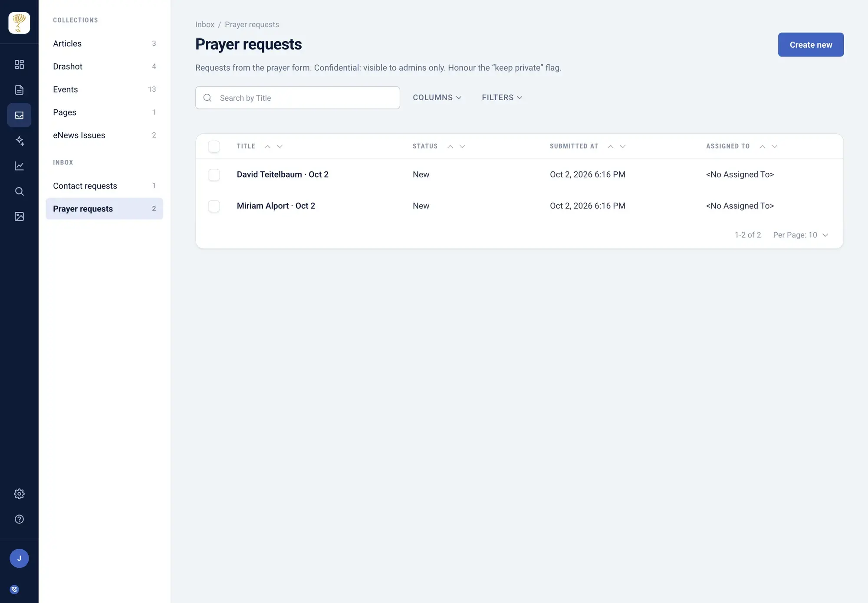Sort Status column ascending
This screenshot has height=603, width=868.
pyautogui.click(x=450, y=146)
